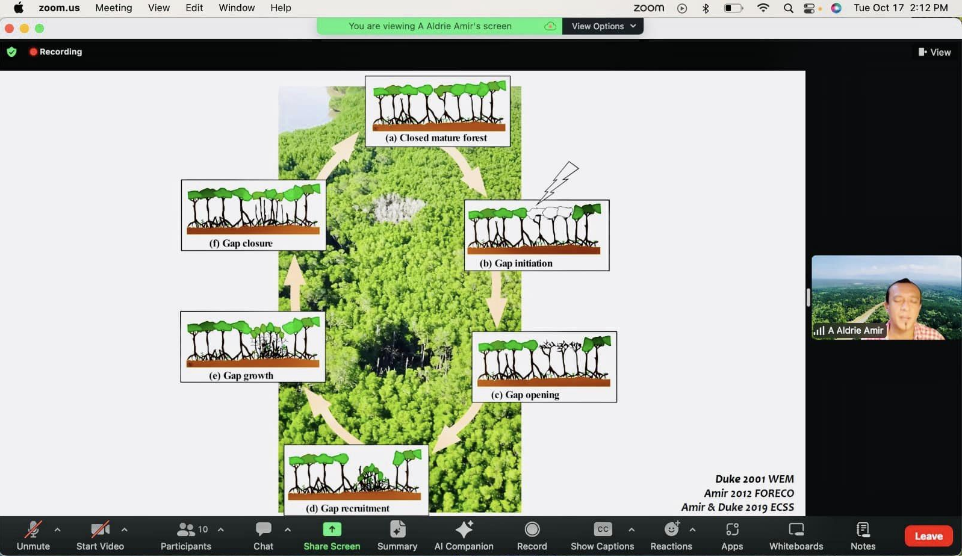Screen dimensions: 962x557
Task: Open Zoom Apps
Action: point(732,535)
